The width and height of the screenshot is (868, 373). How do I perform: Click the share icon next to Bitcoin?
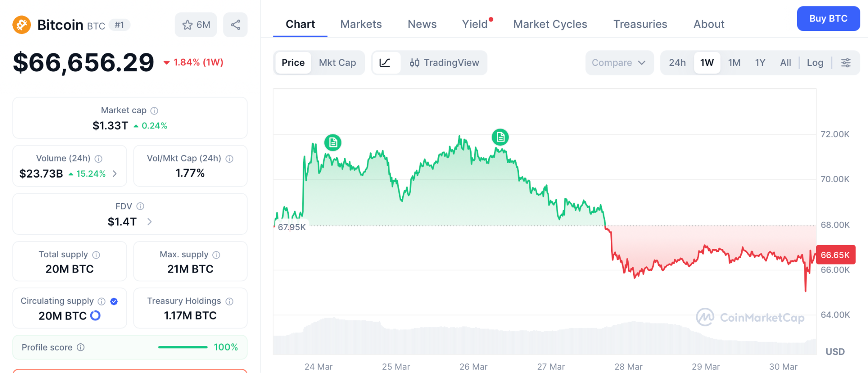(235, 25)
